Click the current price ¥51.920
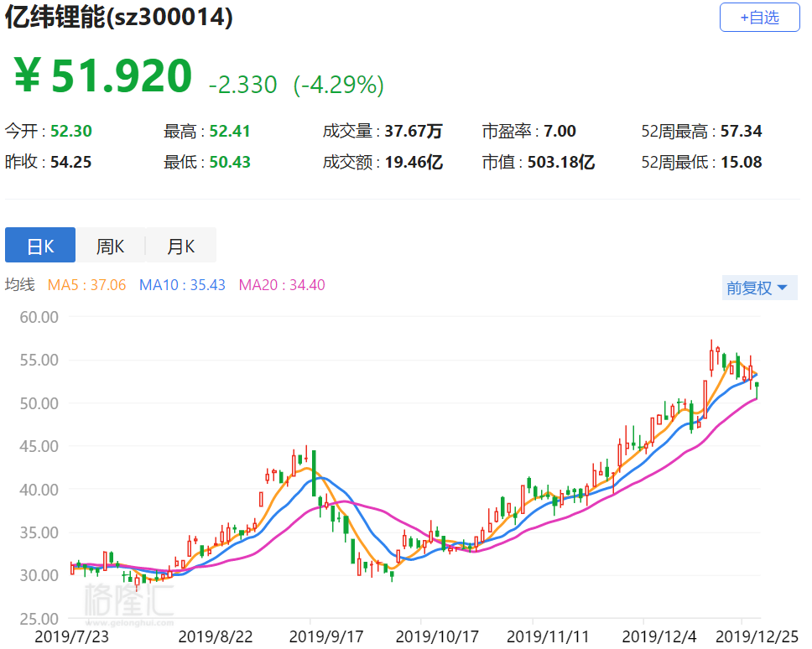This screenshot has width=812, height=649. 103,75
